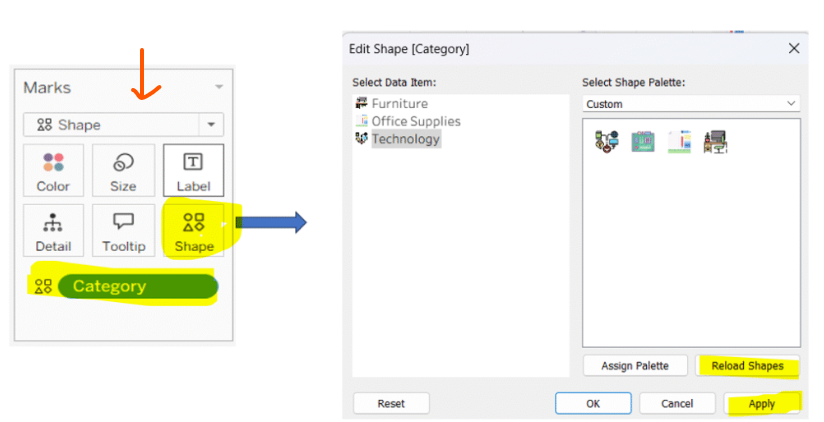Select Technology data item

[x=405, y=139]
